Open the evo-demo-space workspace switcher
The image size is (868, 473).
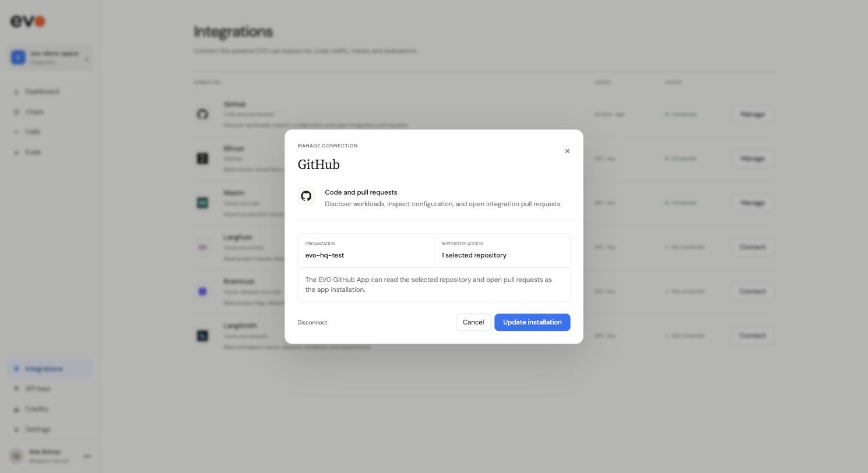coord(50,58)
